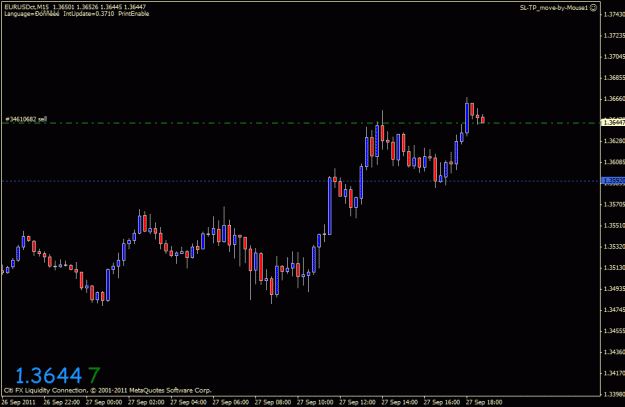This screenshot has width=625, height=407.
Task: Click the 26 Sep 2011 time label
Action: click(x=19, y=402)
